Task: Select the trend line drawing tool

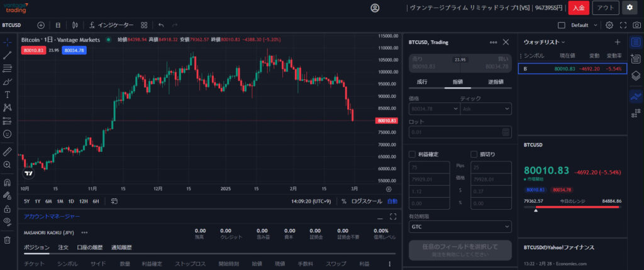Action: (7, 55)
